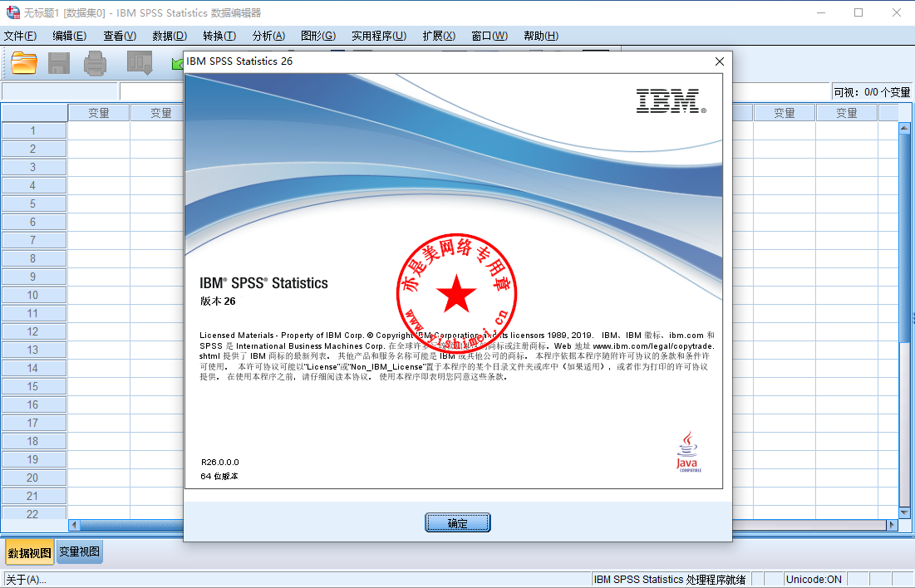Click the 关于(A)... status bar text
Screen dimensions: 915x588
(x=27, y=579)
